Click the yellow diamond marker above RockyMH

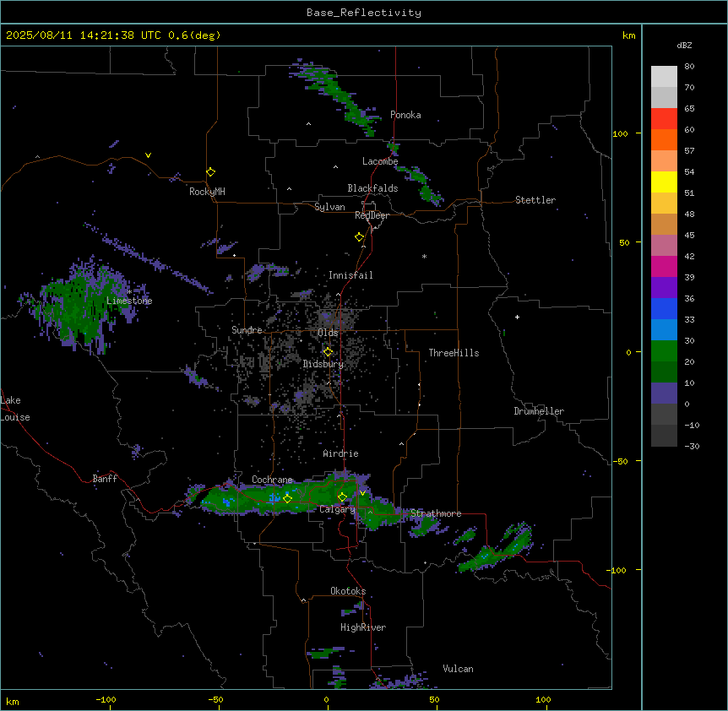point(211,172)
